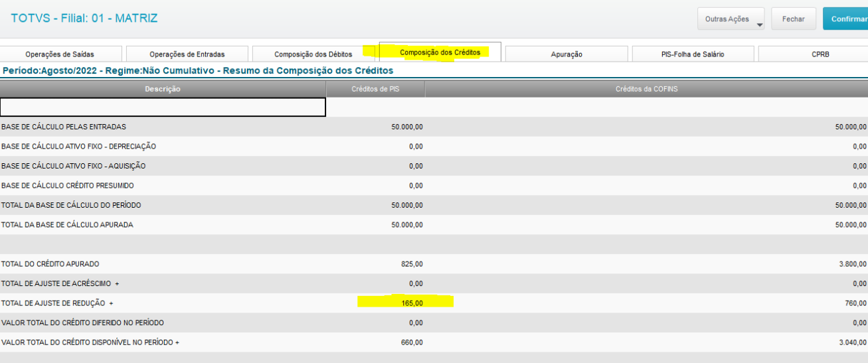Switch to the CPRB tab
This screenshot has height=363, width=868.
click(820, 54)
